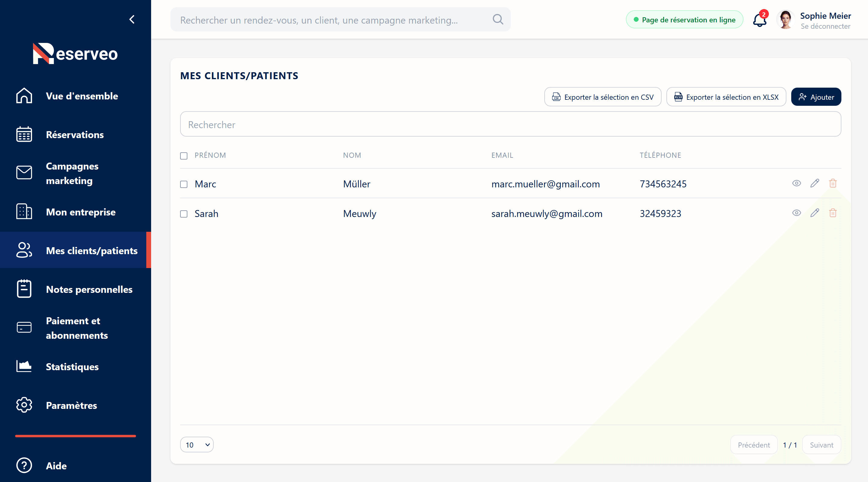Image resolution: width=868 pixels, height=482 pixels.
Task: Click the Suivant pagination button
Action: click(x=821, y=445)
